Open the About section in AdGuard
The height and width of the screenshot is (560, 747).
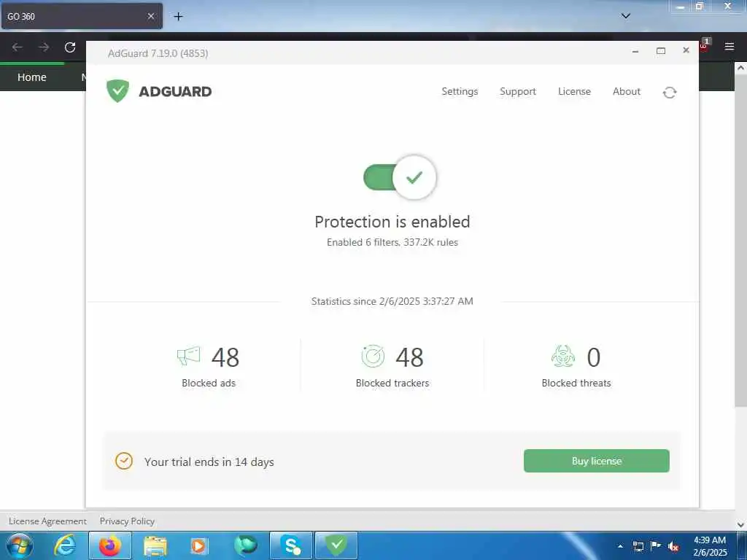pos(627,91)
